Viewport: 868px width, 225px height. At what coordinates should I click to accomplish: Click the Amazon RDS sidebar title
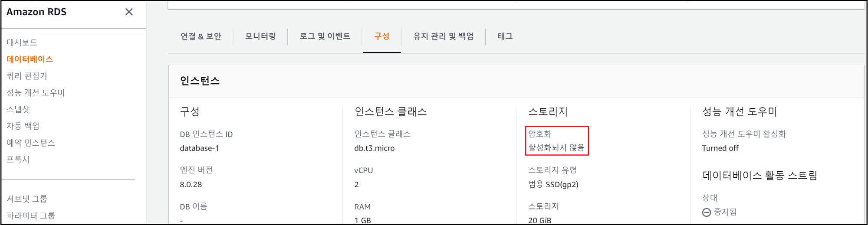[36, 12]
